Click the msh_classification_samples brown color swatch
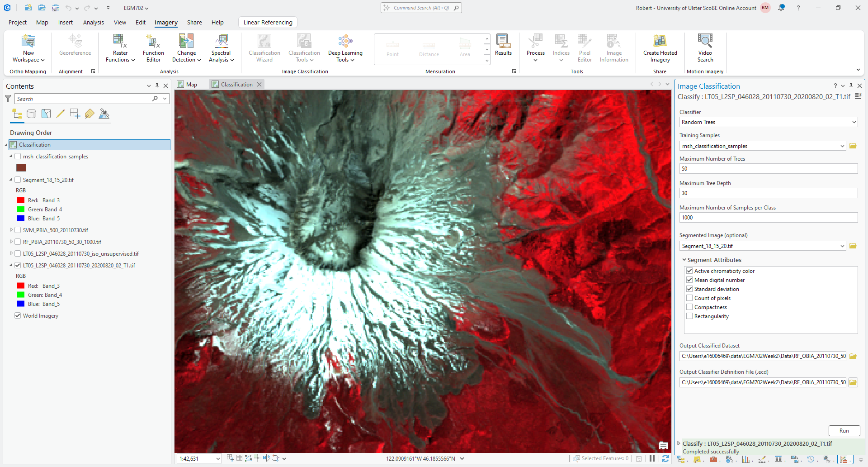The width and height of the screenshot is (868, 467). point(21,168)
